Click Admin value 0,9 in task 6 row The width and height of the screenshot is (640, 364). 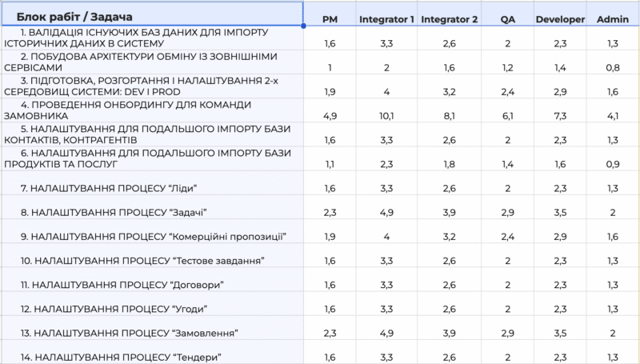(613, 164)
